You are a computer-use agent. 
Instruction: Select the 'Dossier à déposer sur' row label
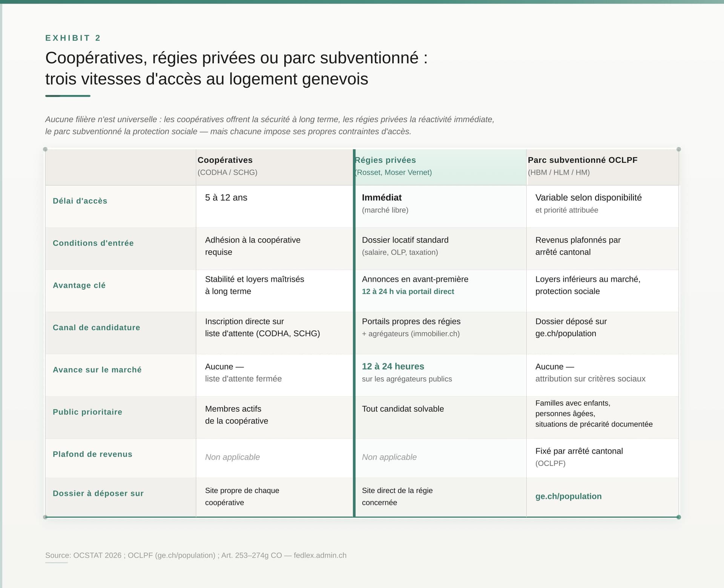[x=98, y=493]
